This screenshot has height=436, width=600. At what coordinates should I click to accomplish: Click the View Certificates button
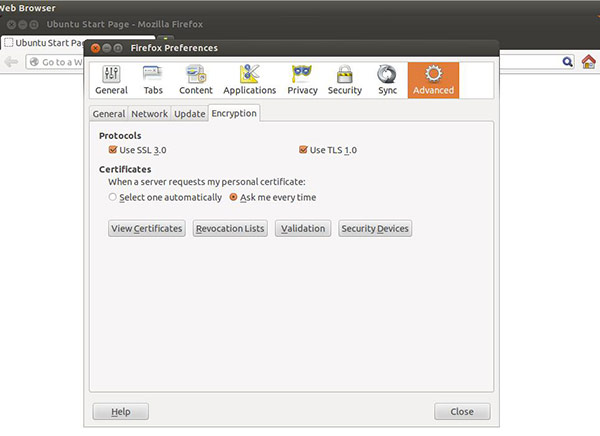click(147, 229)
